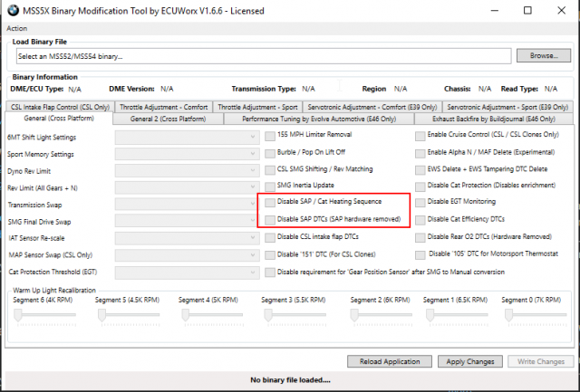Click 'No binary file loaded....' status text
This screenshot has width=580, height=392.
(290, 380)
